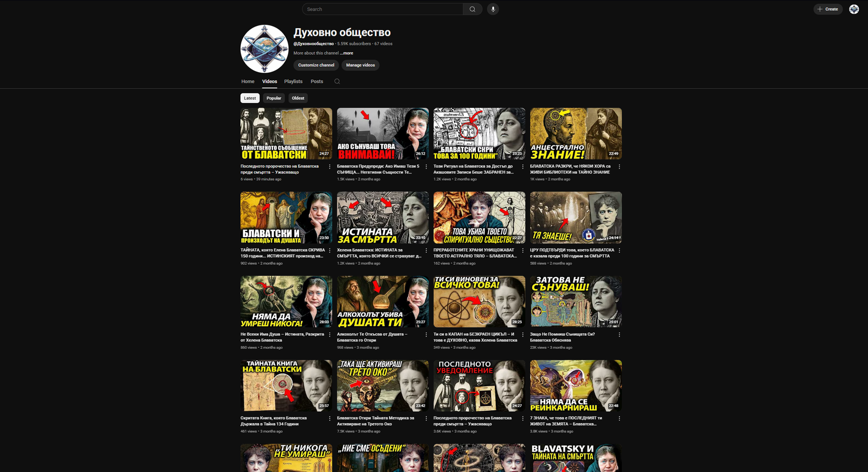Open three-dot menu for БЛАВАТСКА РАЗКРИ video
The image size is (868, 472).
pos(619,167)
